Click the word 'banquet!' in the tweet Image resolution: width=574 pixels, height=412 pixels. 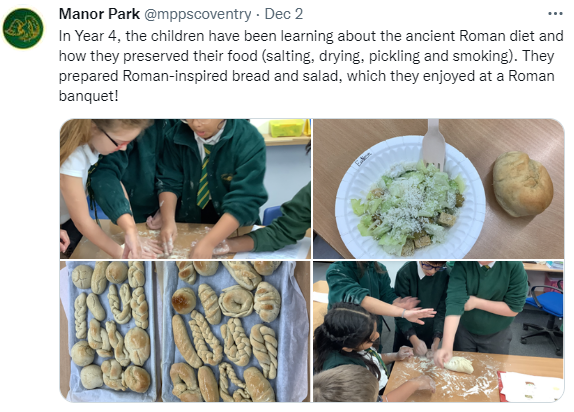[x=89, y=96]
